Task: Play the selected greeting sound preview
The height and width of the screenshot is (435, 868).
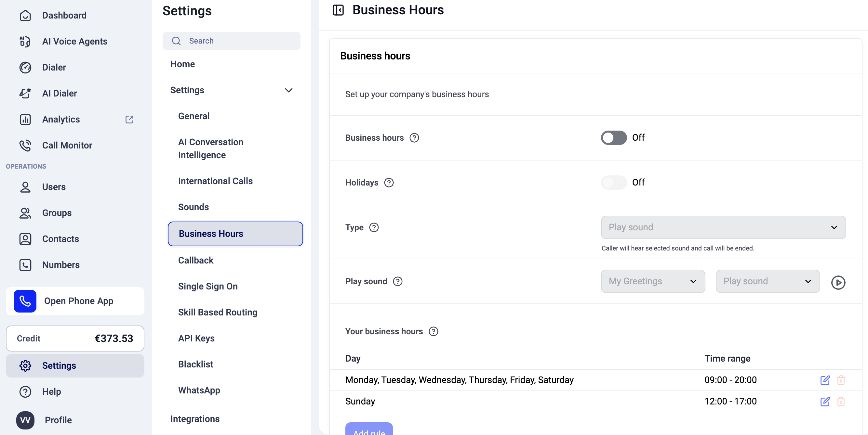Action: [x=838, y=283]
